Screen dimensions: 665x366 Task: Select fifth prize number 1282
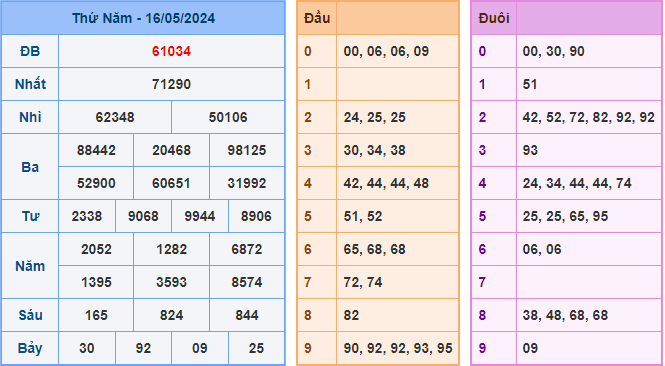[171, 249]
